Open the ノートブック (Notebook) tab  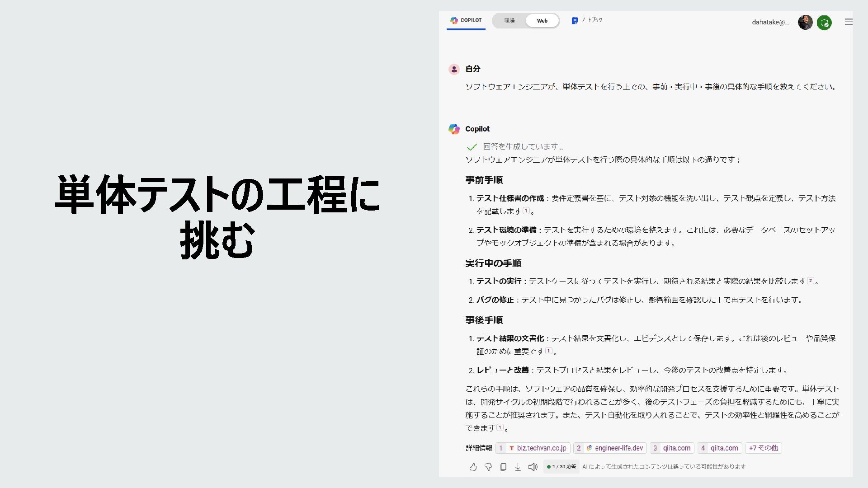(x=587, y=20)
